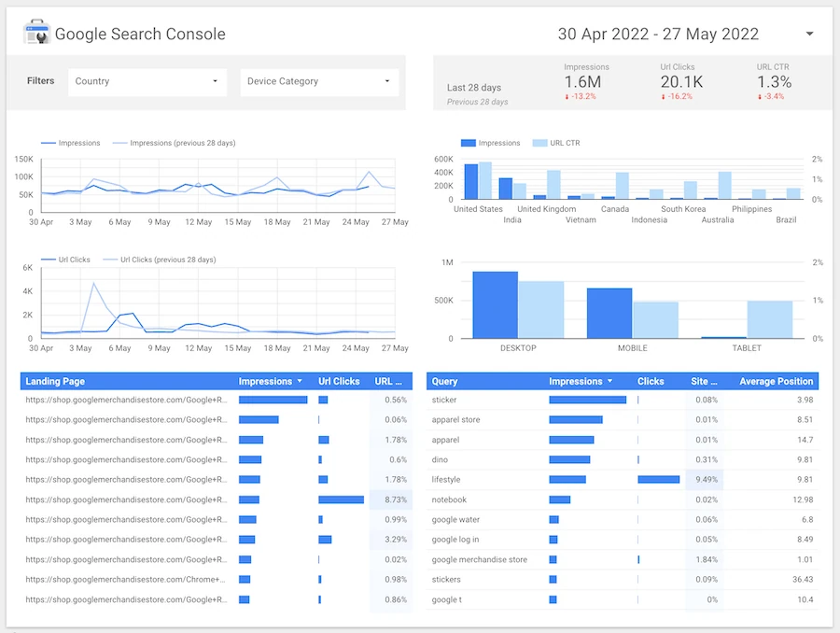Click the 9.49% site CTR cell
840x633 pixels.
[707, 480]
